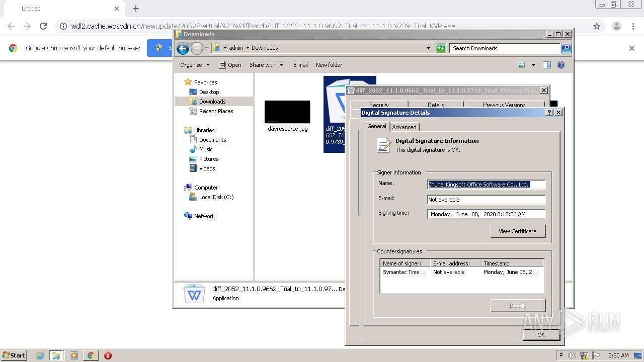
Task: Click Timestamp column header
Action: (512, 263)
